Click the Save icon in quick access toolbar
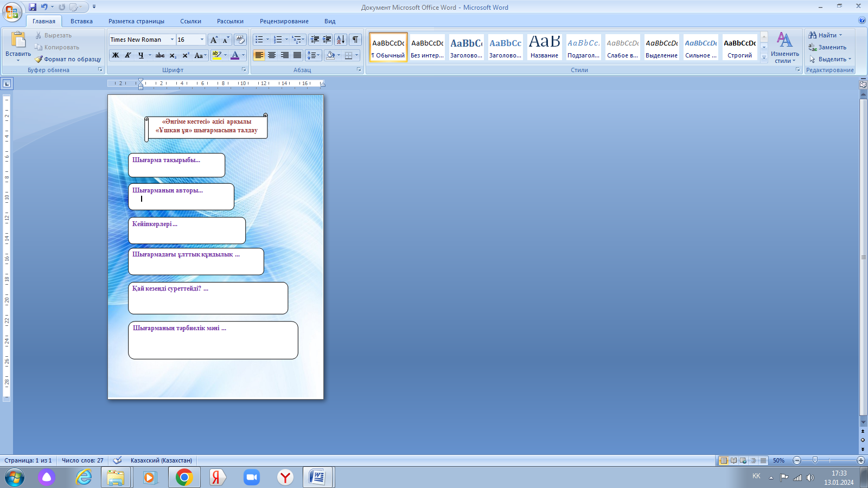 [x=33, y=7]
